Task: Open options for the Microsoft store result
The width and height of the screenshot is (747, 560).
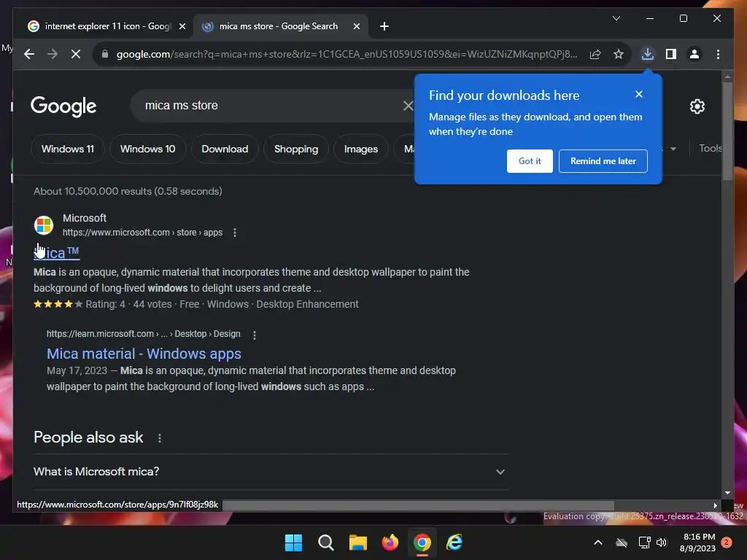Action: click(234, 233)
